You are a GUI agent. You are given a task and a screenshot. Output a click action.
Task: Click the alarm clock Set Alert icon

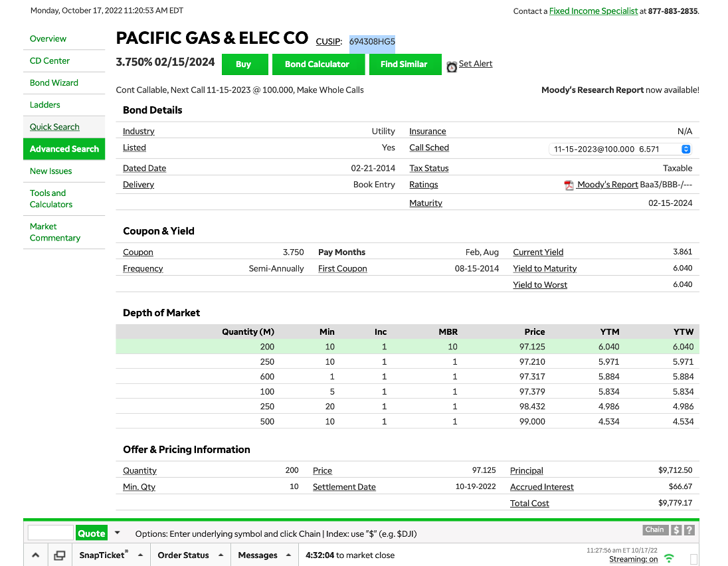(x=452, y=66)
